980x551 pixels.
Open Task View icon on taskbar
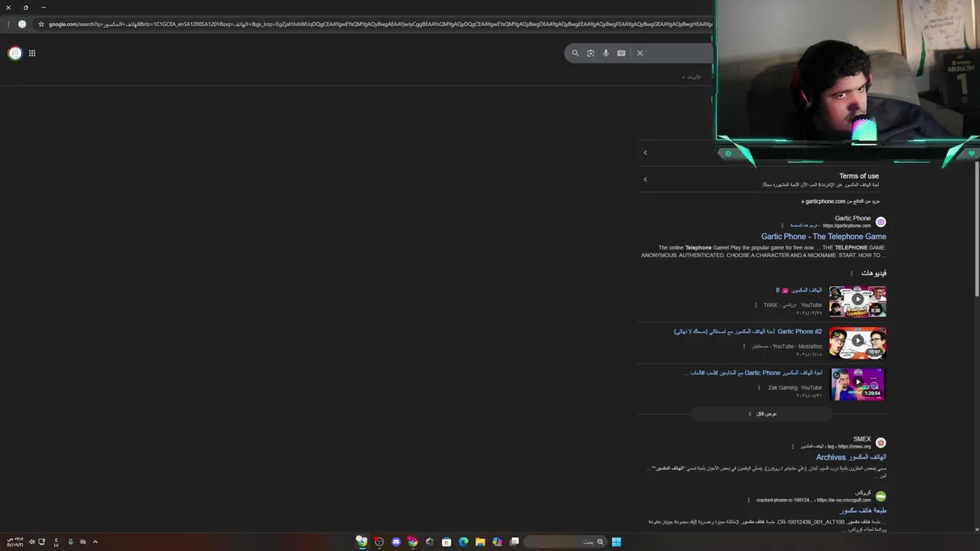pyautogui.click(x=514, y=542)
